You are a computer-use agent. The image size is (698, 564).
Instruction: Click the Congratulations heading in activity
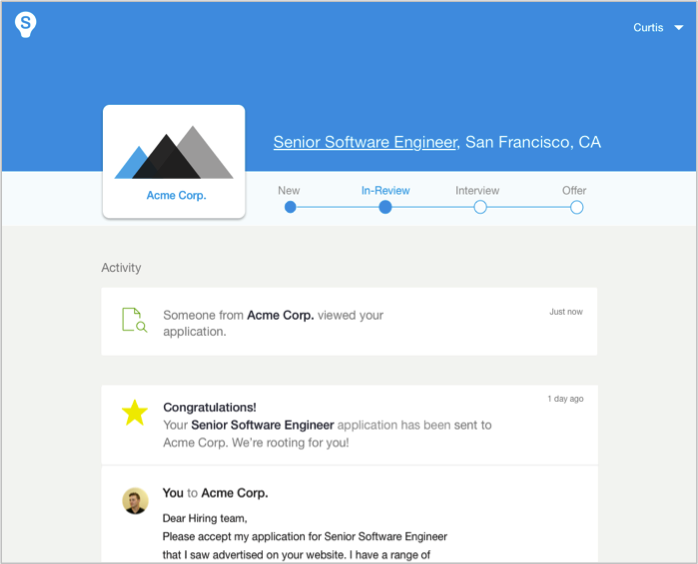point(209,407)
